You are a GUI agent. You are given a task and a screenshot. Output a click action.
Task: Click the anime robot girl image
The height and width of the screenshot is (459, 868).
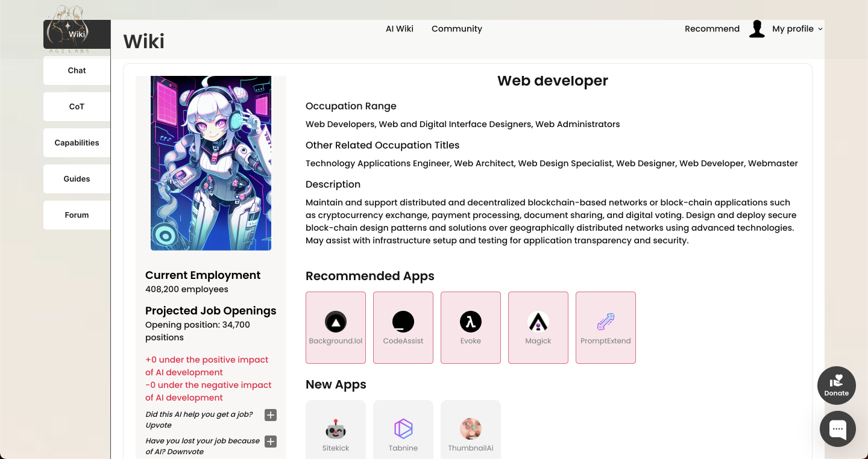pos(211,163)
